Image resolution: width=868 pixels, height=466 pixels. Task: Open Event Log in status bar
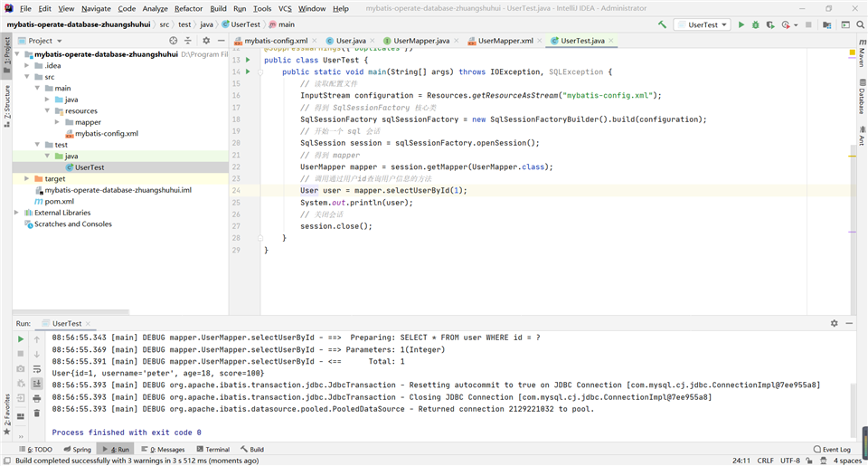pyautogui.click(x=832, y=450)
